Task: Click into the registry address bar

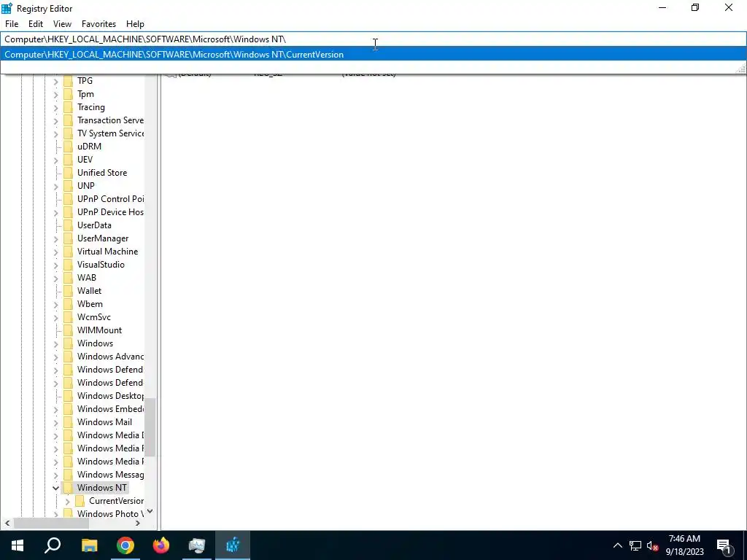Action: click(x=373, y=39)
